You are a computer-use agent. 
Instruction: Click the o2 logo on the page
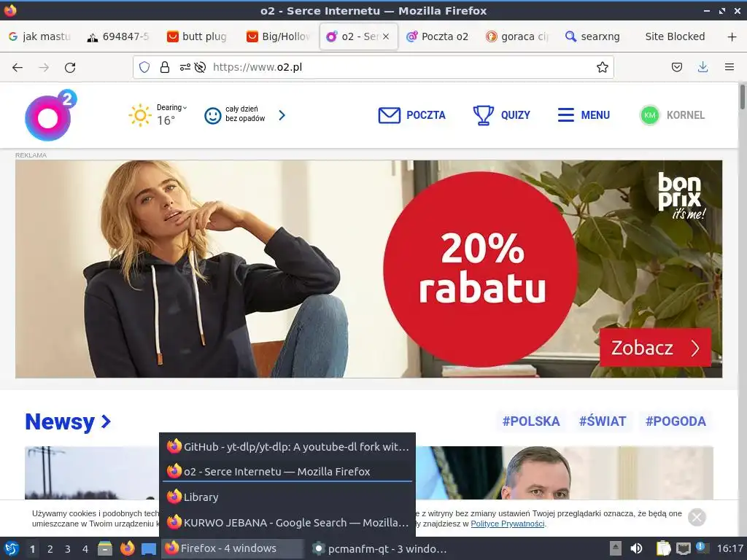click(x=50, y=115)
